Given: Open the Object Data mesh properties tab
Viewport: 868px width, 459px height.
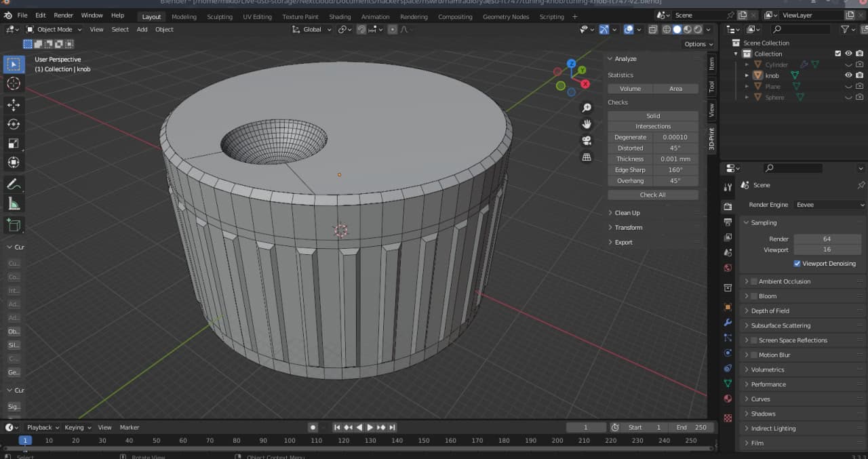Looking at the screenshot, I should (x=728, y=384).
